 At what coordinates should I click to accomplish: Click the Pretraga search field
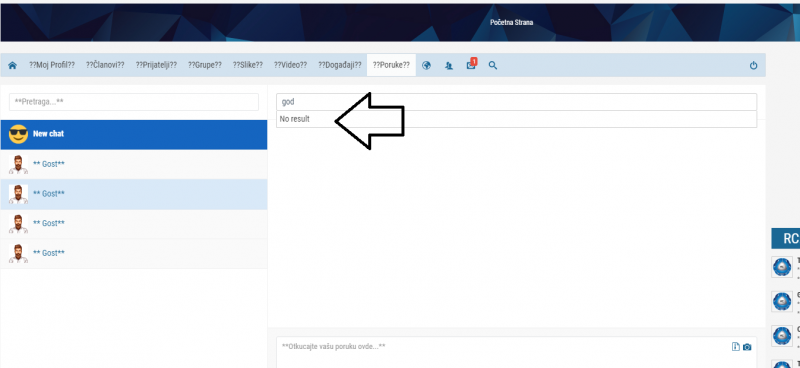point(134,102)
